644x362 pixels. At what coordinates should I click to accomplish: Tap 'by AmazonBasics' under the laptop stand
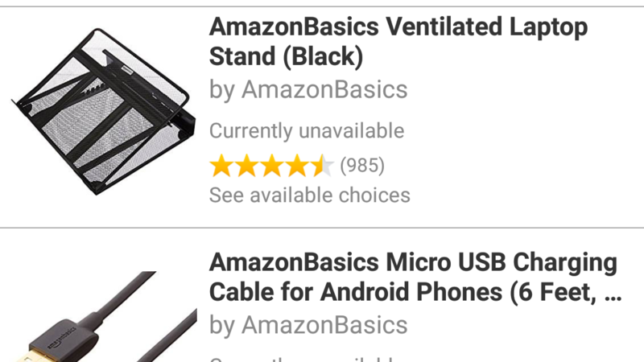pyautogui.click(x=308, y=89)
